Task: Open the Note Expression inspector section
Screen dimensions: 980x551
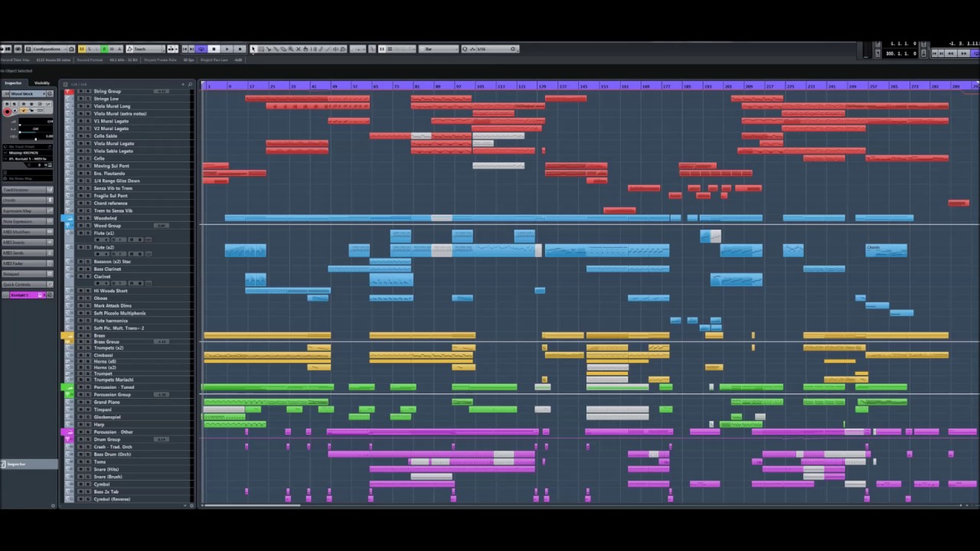Action: click(28, 221)
